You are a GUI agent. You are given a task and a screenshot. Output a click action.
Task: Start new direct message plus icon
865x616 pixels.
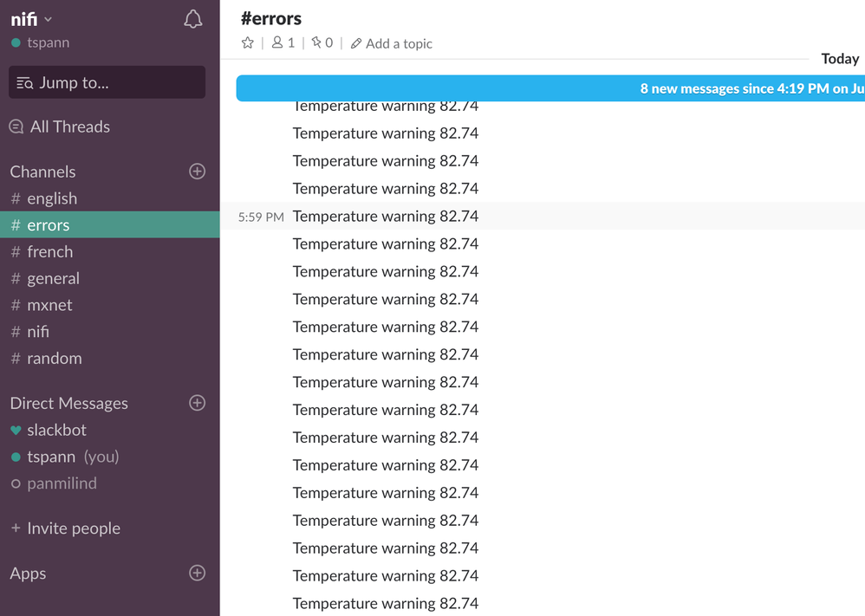click(x=197, y=403)
